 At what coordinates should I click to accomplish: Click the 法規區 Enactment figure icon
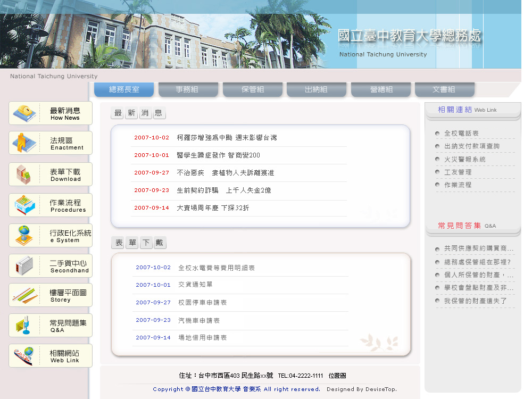(x=24, y=143)
